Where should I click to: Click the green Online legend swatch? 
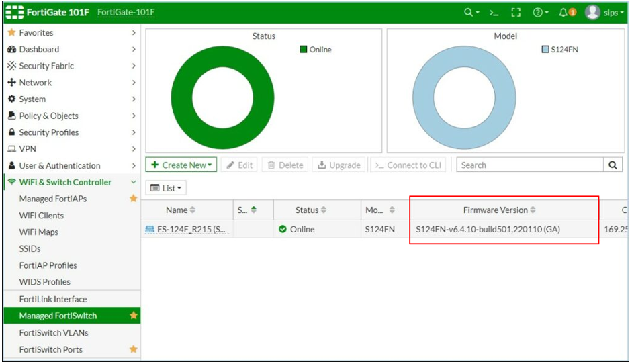point(303,49)
